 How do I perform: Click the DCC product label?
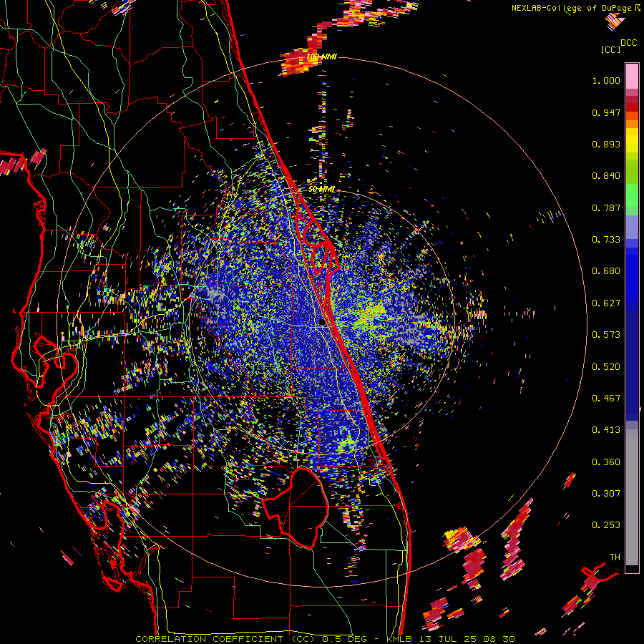pyautogui.click(x=628, y=43)
